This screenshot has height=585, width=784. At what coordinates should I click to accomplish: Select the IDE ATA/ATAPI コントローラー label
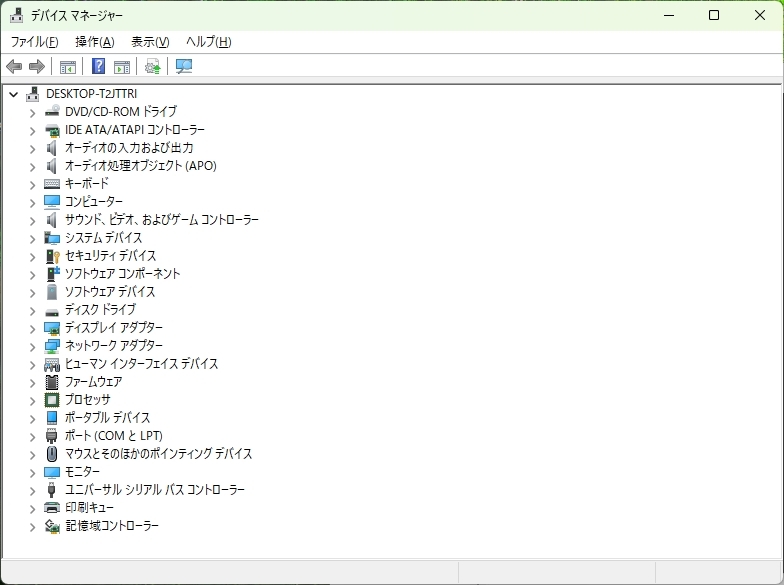coord(135,130)
